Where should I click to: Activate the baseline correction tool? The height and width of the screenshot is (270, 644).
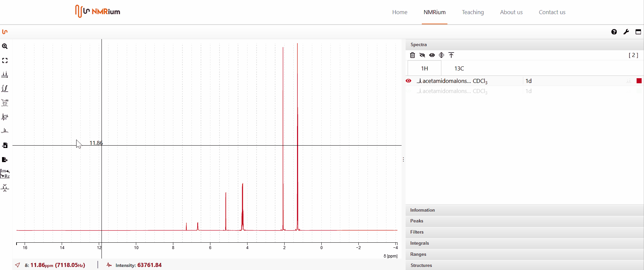pos(5,131)
